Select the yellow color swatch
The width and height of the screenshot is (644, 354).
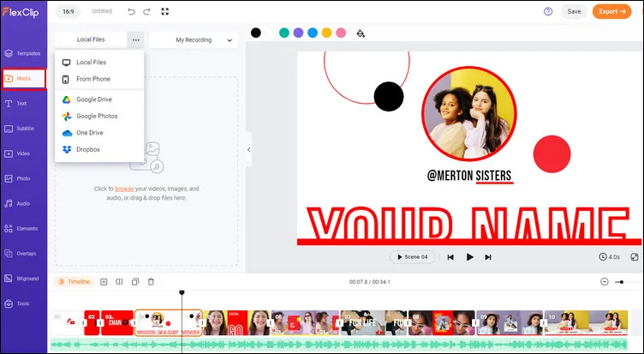click(327, 33)
